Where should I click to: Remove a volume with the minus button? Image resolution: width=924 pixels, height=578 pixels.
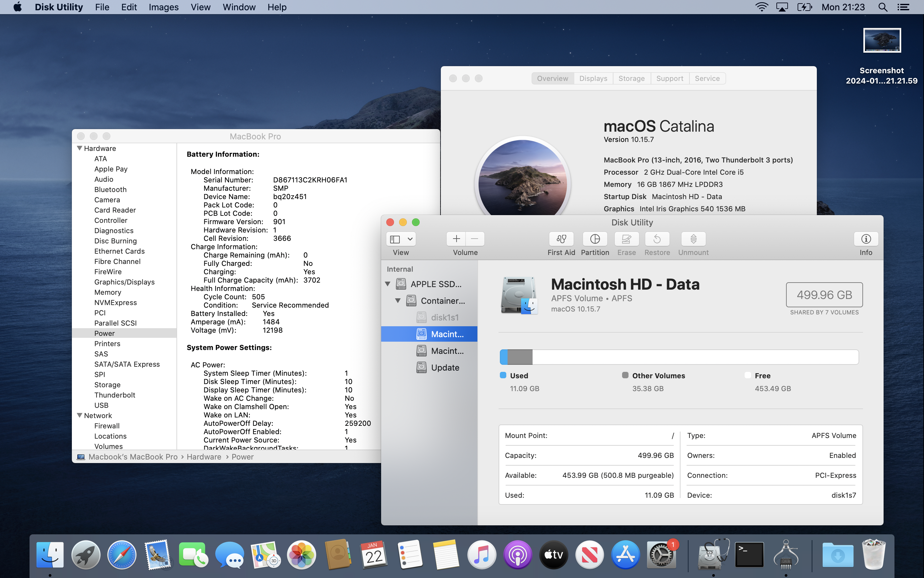475,239
